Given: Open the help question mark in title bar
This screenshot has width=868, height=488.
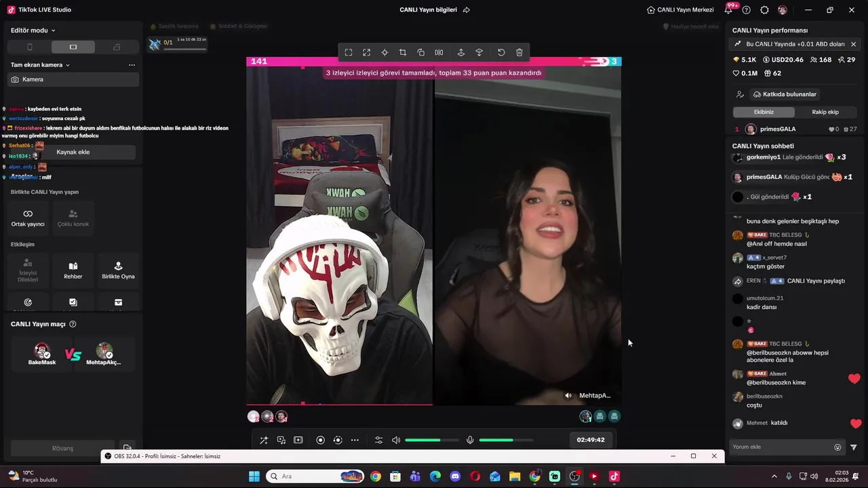Looking at the screenshot, I should coord(747,10).
